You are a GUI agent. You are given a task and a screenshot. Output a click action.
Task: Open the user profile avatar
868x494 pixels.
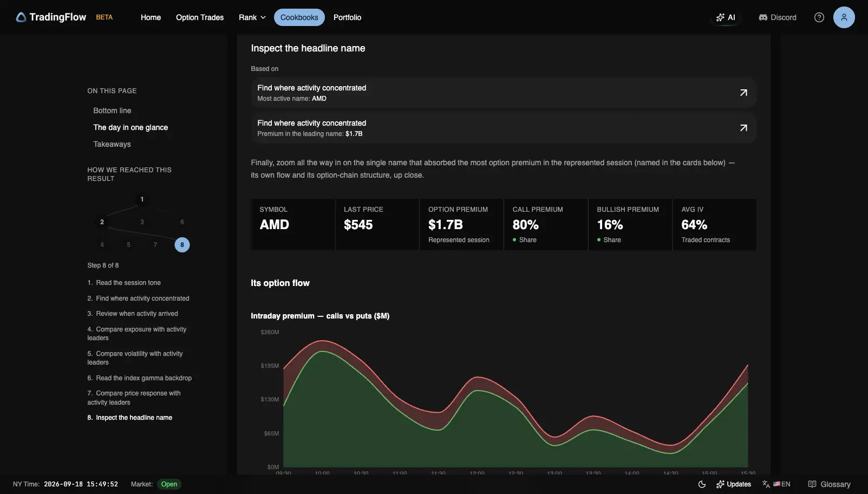coord(844,17)
